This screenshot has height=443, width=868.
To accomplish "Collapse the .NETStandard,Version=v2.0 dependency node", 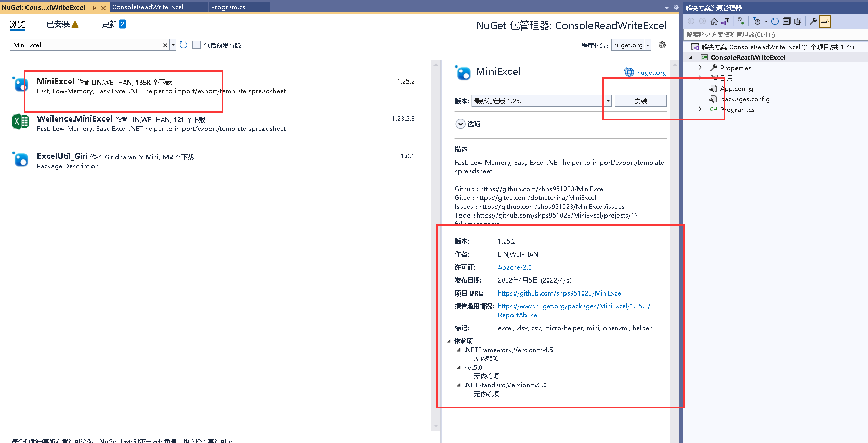I will click(459, 385).
